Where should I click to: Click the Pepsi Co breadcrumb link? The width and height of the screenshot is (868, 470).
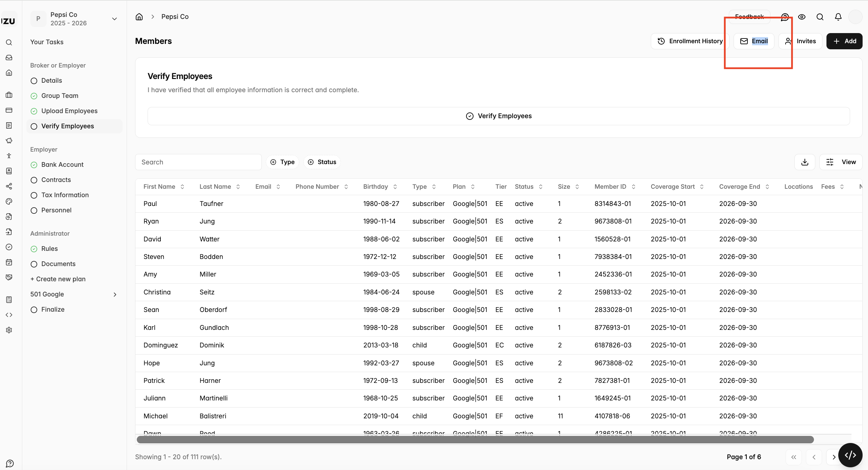[175, 17]
